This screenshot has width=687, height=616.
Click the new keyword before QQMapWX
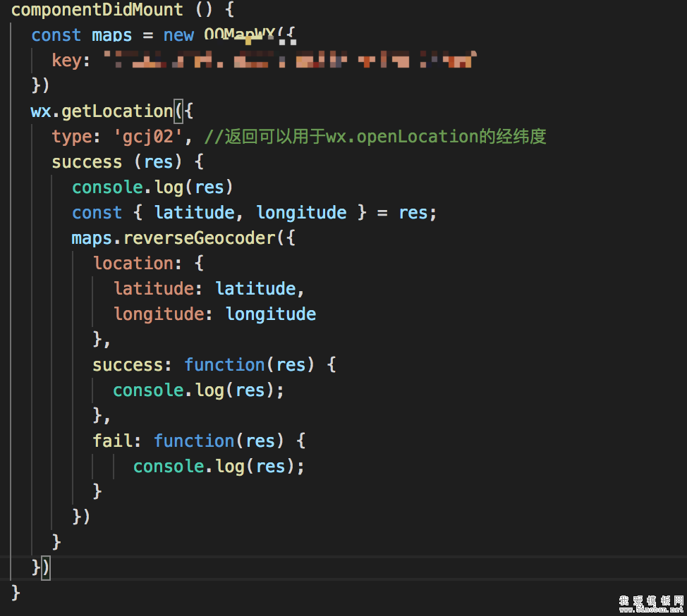pos(178,35)
